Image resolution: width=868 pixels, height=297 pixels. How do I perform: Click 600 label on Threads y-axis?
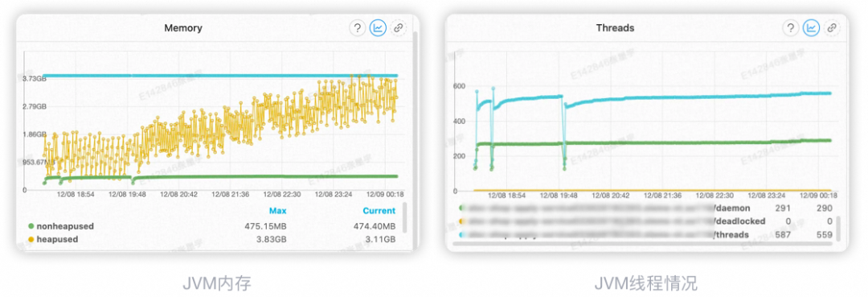coord(460,86)
